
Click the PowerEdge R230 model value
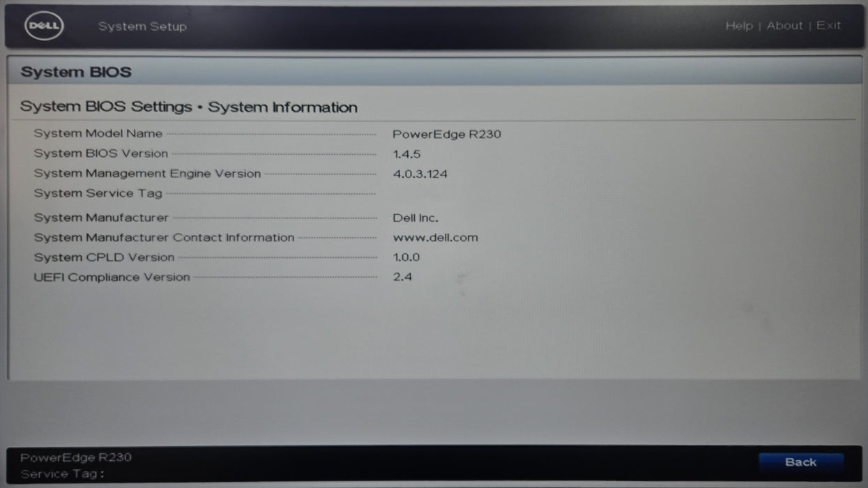pyautogui.click(x=447, y=134)
